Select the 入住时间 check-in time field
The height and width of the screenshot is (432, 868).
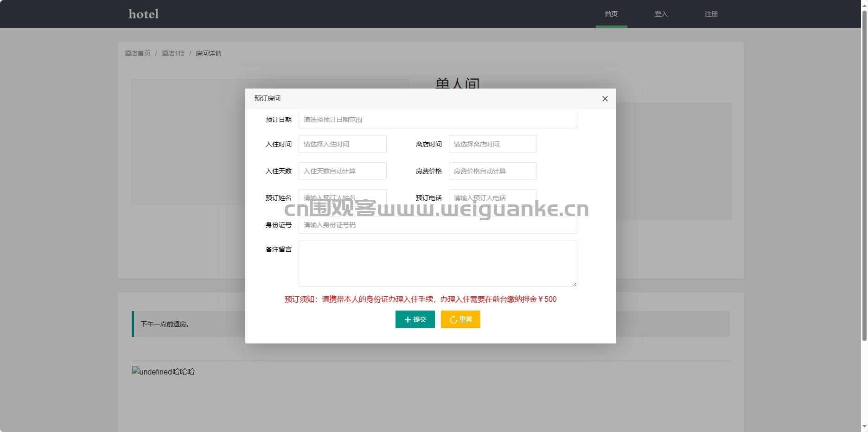[343, 144]
